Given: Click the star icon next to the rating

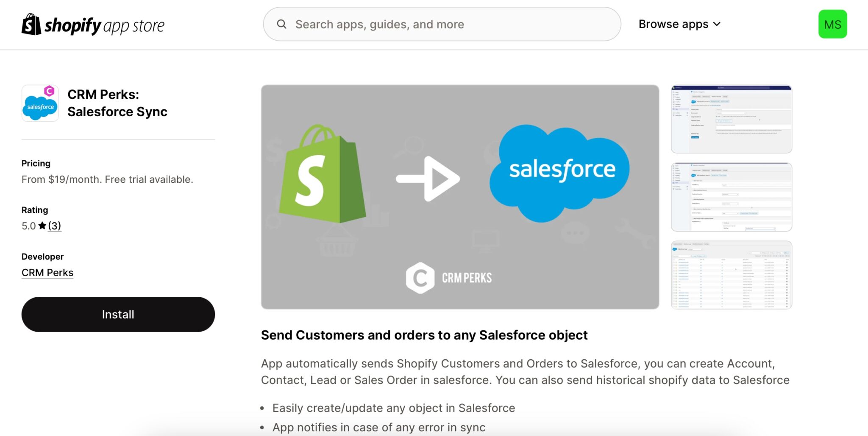Looking at the screenshot, I should tap(42, 226).
